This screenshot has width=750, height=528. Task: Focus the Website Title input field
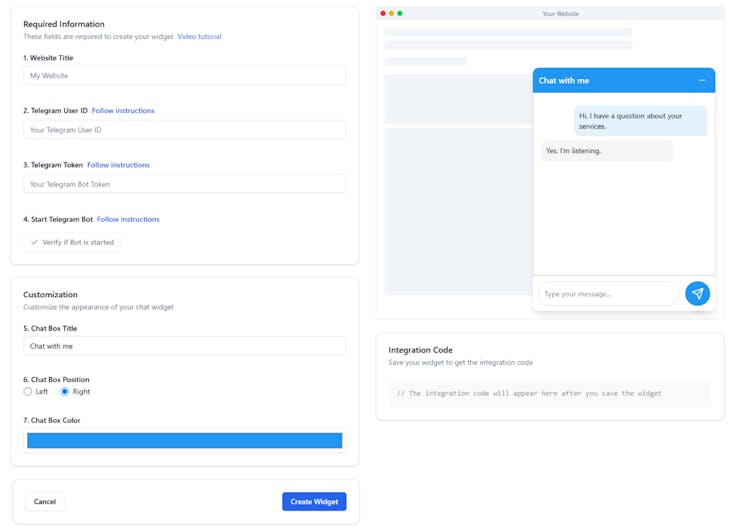[x=184, y=76]
